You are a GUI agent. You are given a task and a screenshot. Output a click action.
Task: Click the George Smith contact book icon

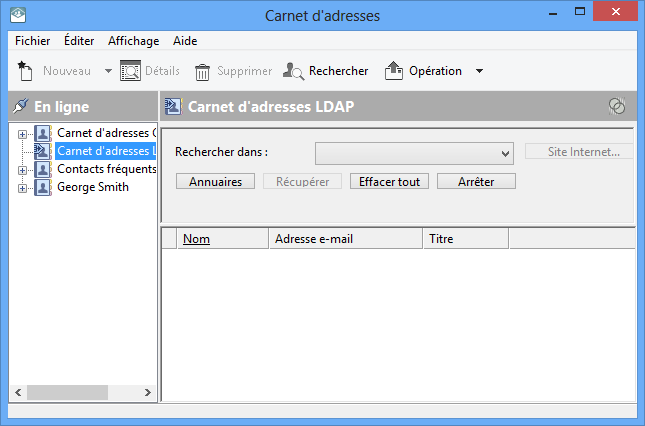pyautogui.click(x=43, y=188)
